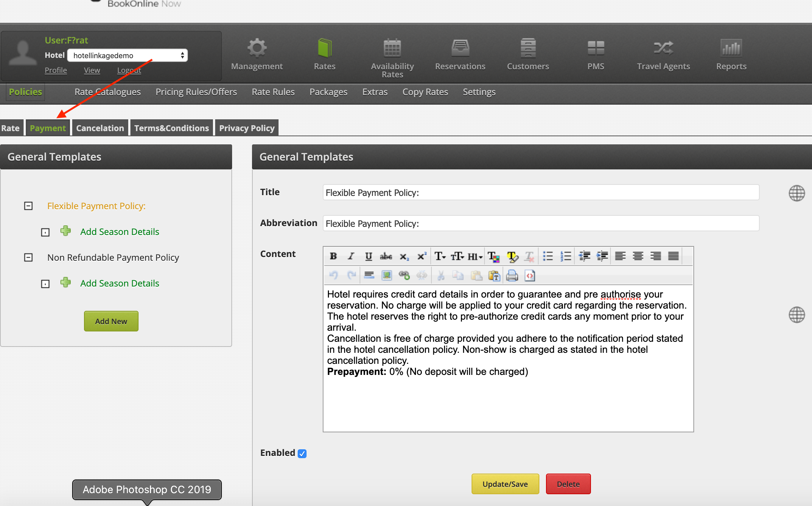Image resolution: width=812 pixels, height=506 pixels.
Task: Click in the Abbreviation input field
Action: click(x=540, y=224)
